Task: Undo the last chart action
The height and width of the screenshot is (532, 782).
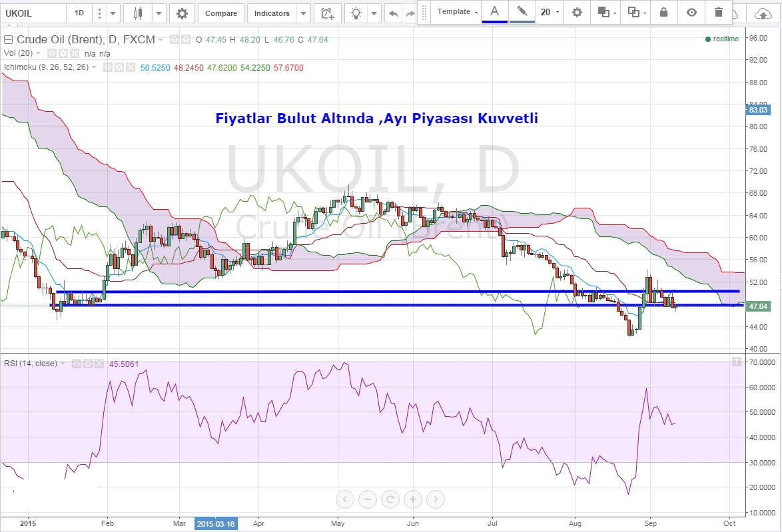Action: point(394,13)
